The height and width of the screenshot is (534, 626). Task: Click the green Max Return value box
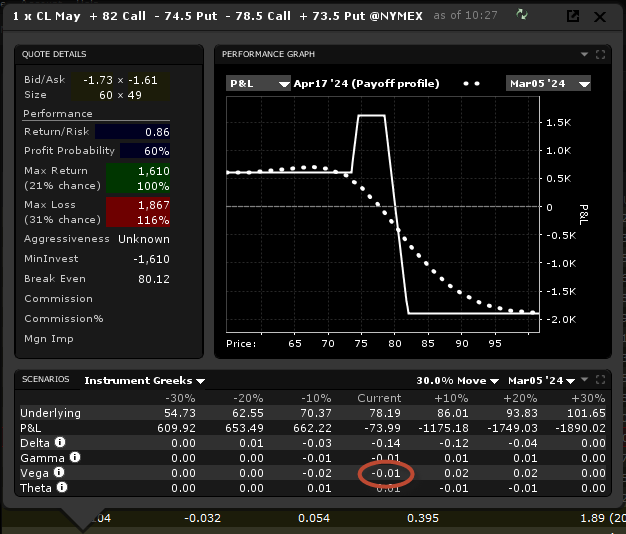pyautogui.click(x=138, y=179)
